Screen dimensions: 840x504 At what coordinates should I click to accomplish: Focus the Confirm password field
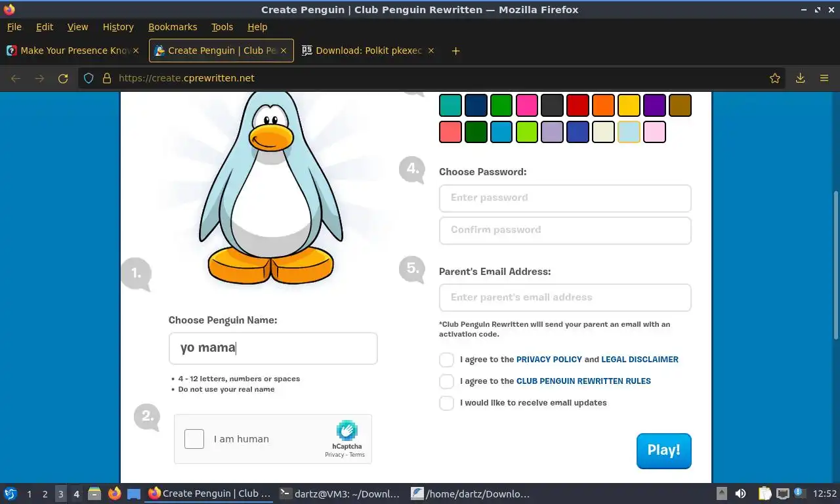tap(565, 230)
